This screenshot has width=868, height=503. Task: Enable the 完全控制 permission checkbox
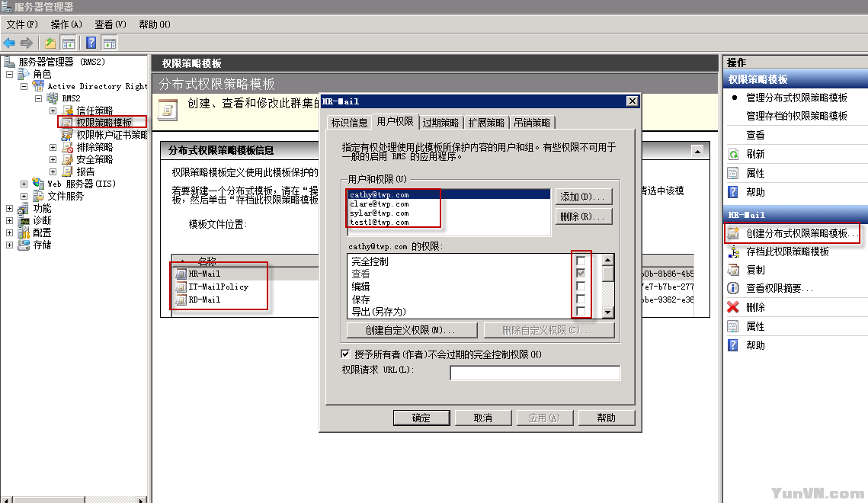[581, 261]
